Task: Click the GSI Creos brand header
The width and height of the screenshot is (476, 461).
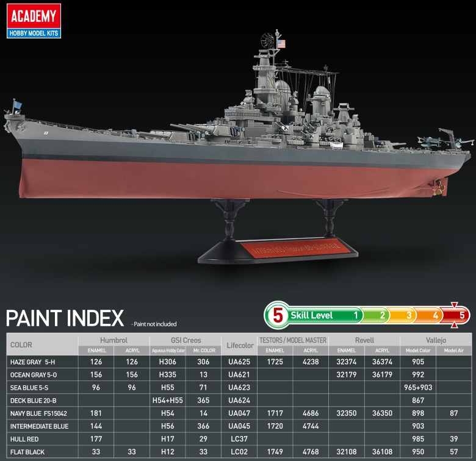Action: (186, 340)
